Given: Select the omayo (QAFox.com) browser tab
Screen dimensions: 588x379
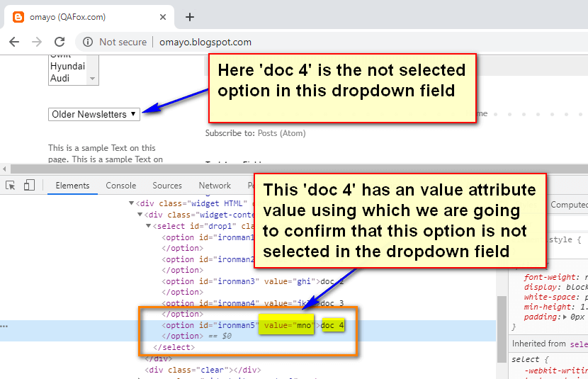Looking at the screenshot, I should [x=89, y=17].
